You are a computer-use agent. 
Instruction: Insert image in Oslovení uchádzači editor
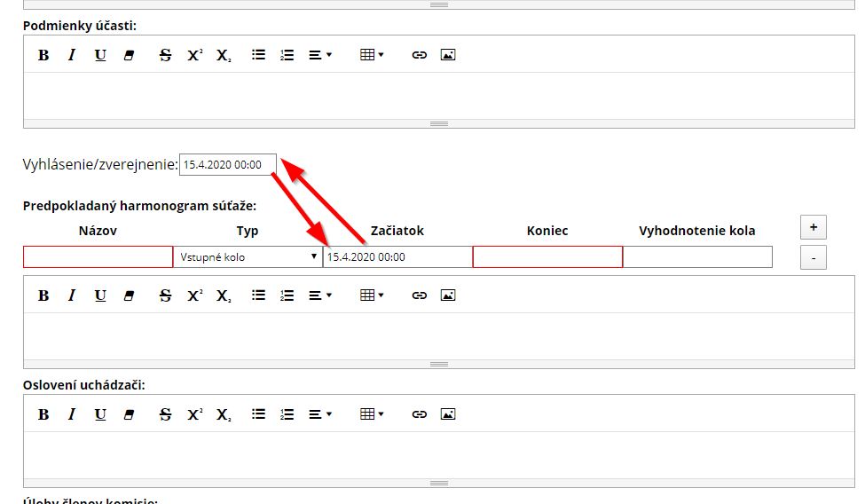[x=448, y=414]
